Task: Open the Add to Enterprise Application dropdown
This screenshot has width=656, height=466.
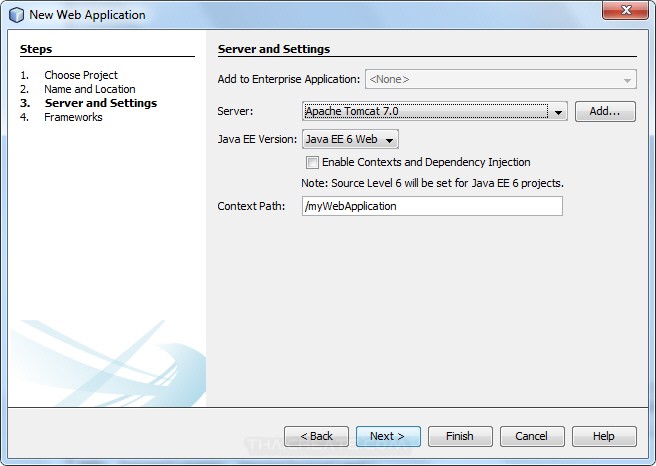Action: pos(628,79)
